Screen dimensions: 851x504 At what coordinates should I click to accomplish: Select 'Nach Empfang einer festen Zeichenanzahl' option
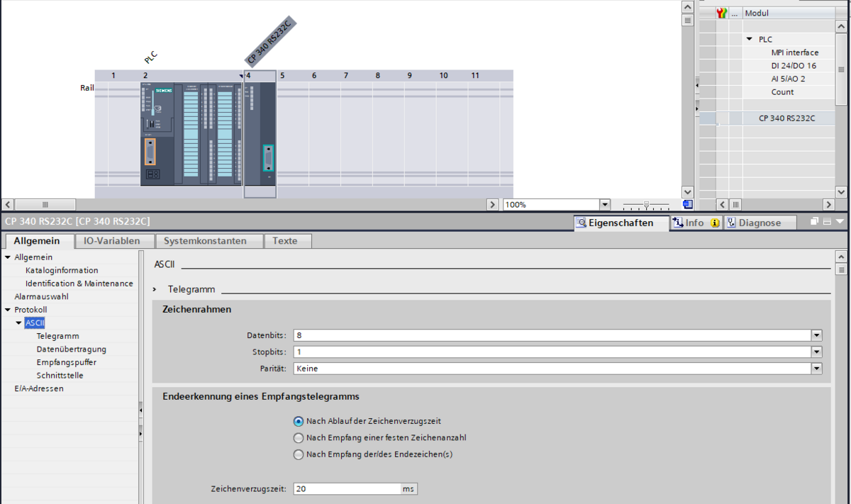click(299, 438)
